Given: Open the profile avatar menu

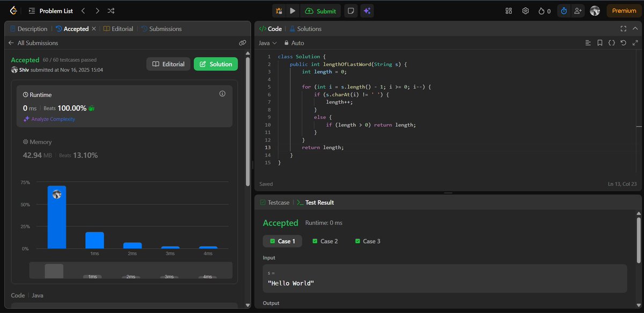Looking at the screenshot, I should coord(595,11).
